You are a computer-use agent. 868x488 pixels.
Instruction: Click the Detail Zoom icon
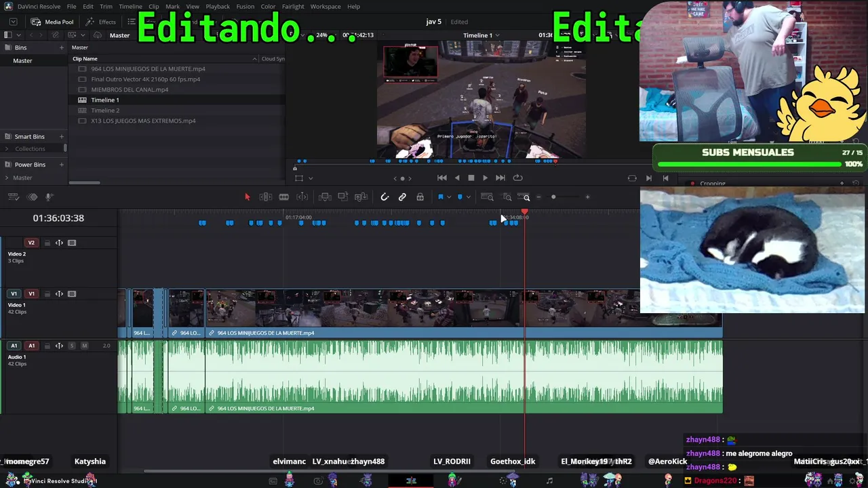507,197
